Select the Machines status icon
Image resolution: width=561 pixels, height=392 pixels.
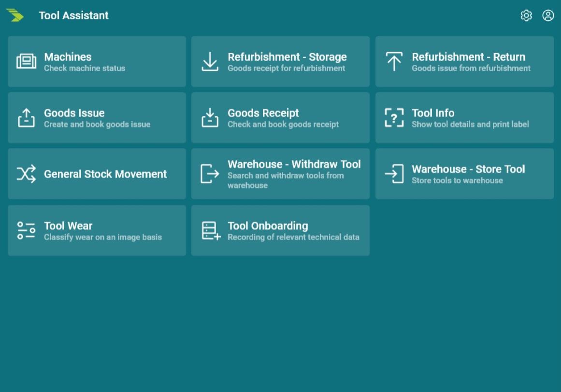27,61
